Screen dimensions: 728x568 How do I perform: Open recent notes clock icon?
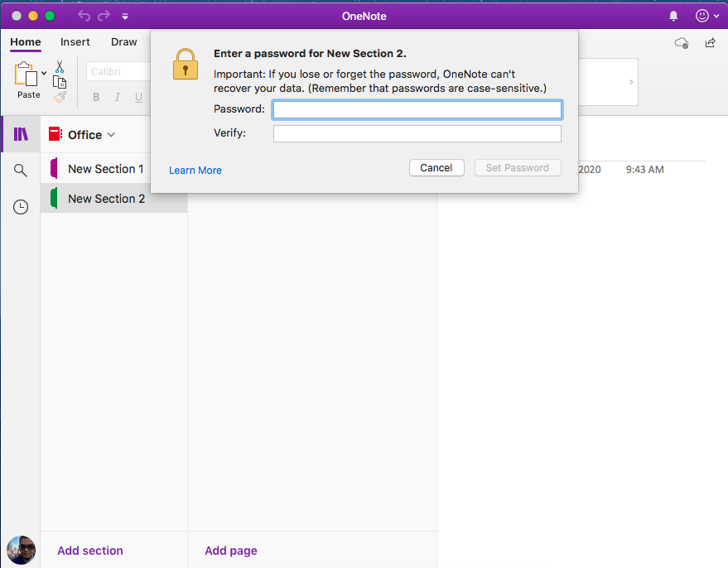coord(21,207)
